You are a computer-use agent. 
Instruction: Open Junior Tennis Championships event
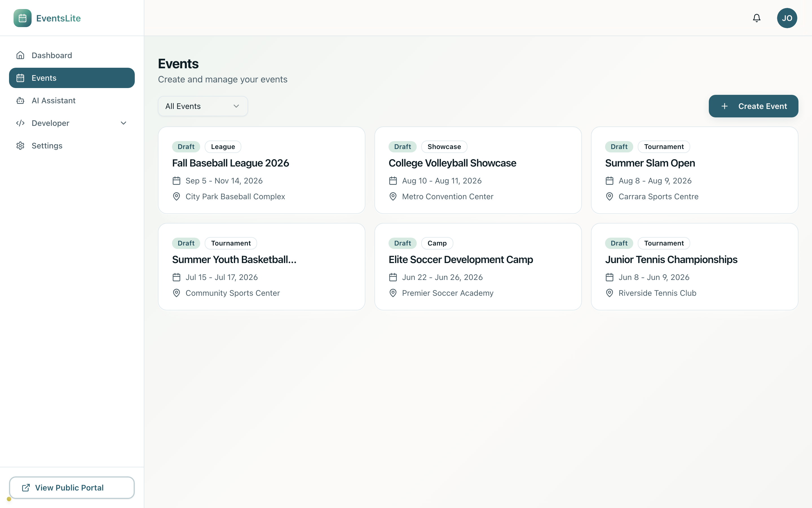click(671, 259)
